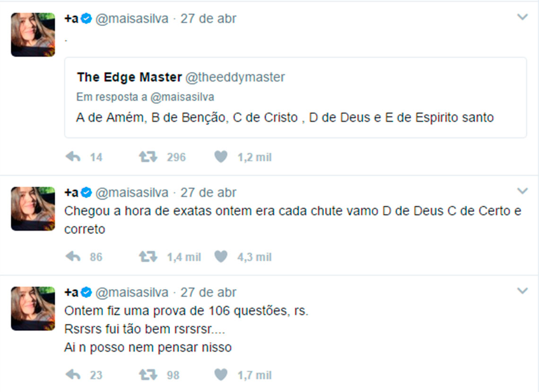Image resolution: width=539 pixels, height=392 pixels.
Task: Reply to the "Chegou a hora de exatas" tweet
Action: point(73,256)
